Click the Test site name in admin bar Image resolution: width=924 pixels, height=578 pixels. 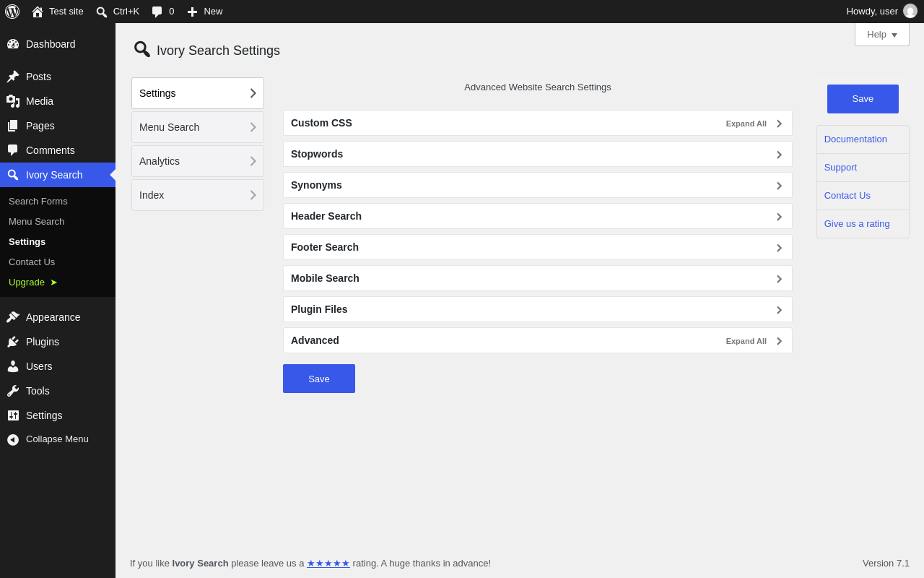[66, 12]
